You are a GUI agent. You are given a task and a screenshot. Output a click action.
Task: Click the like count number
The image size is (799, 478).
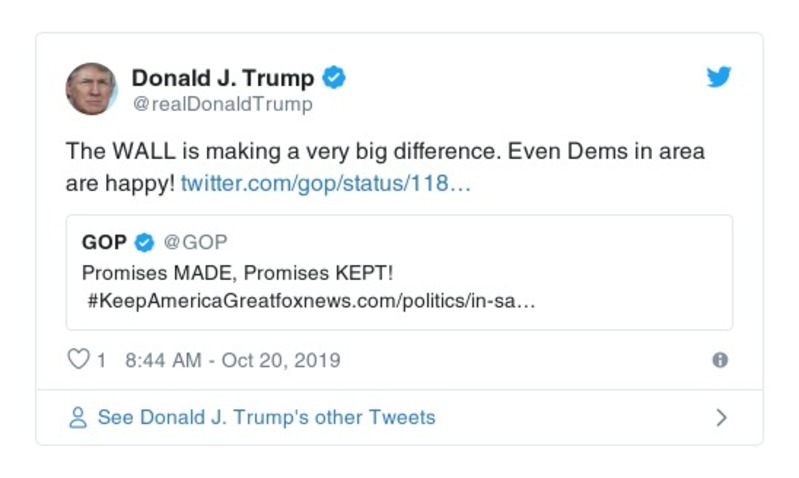click(101, 360)
